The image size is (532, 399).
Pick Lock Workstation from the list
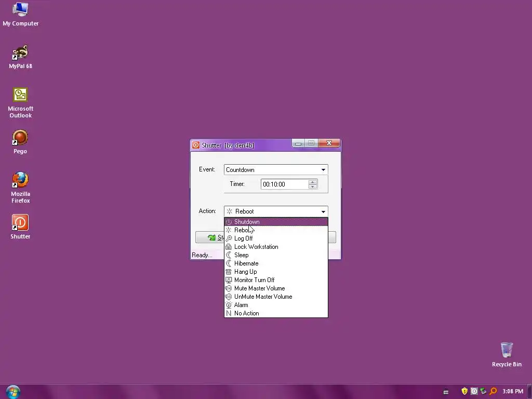(x=276, y=247)
